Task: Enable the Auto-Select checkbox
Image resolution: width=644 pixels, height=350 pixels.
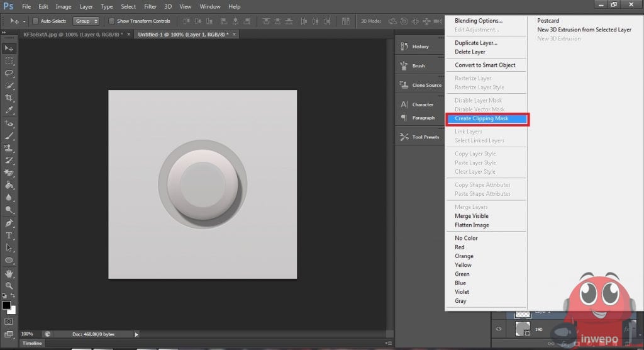Action: (35, 21)
